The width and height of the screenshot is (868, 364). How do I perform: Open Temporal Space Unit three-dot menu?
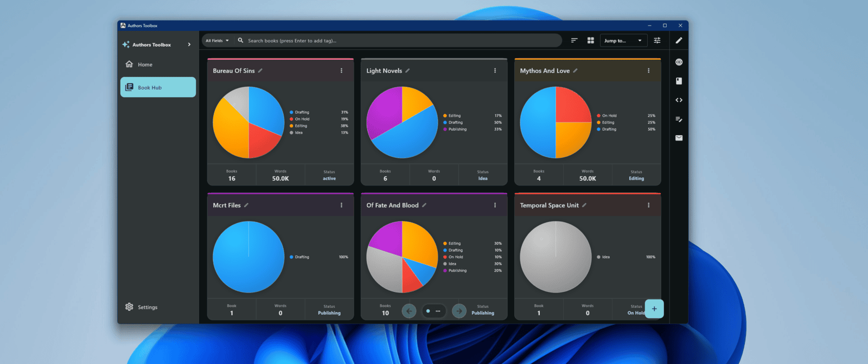coord(648,205)
